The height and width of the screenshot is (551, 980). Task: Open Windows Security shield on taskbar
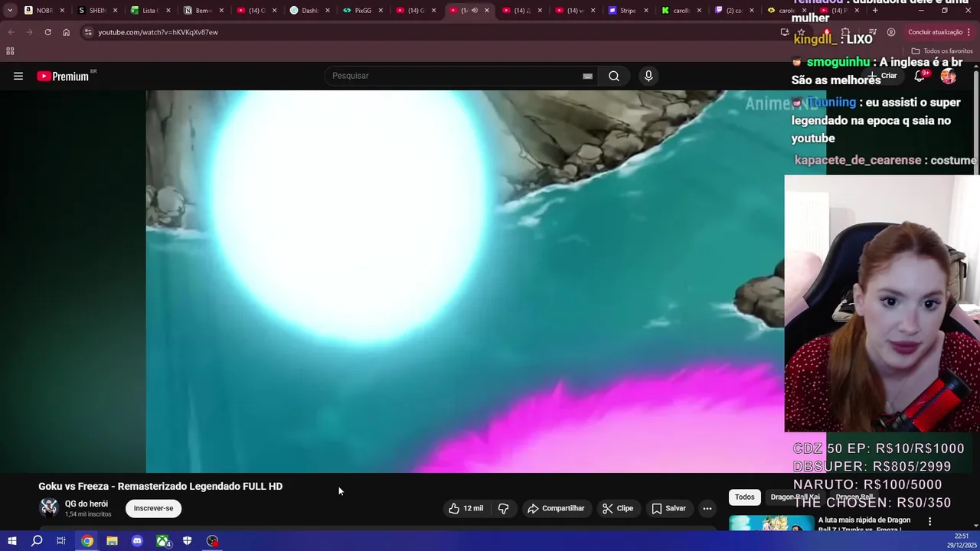[188, 541]
